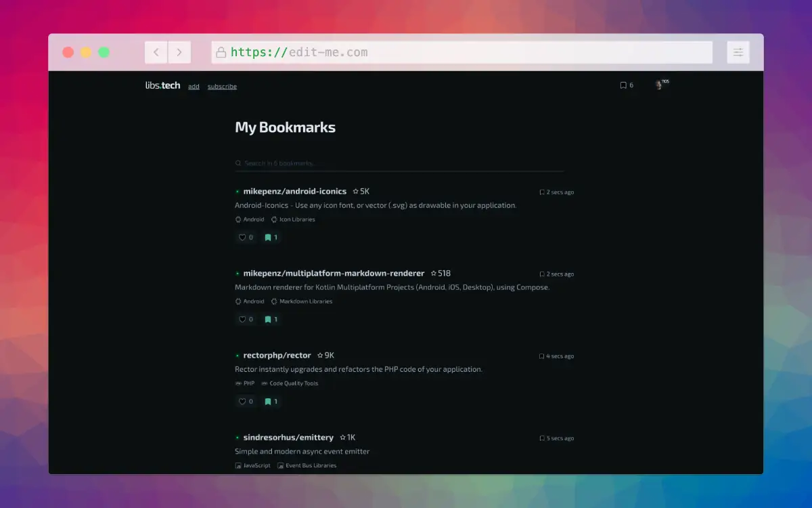Viewport: 812px width, 508px height.
Task: Like multiplatform-markdown-renderer heart icon
Action: (246, 320)
